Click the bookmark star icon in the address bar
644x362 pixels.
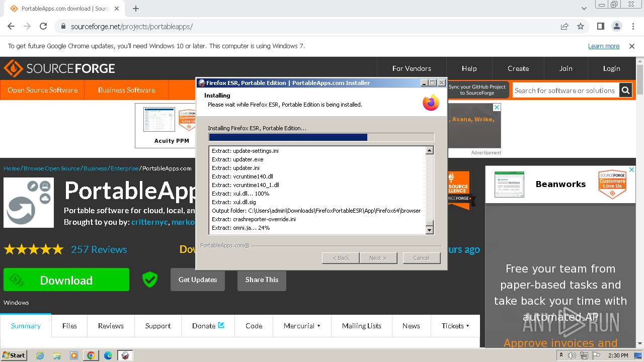coord(581,26)
